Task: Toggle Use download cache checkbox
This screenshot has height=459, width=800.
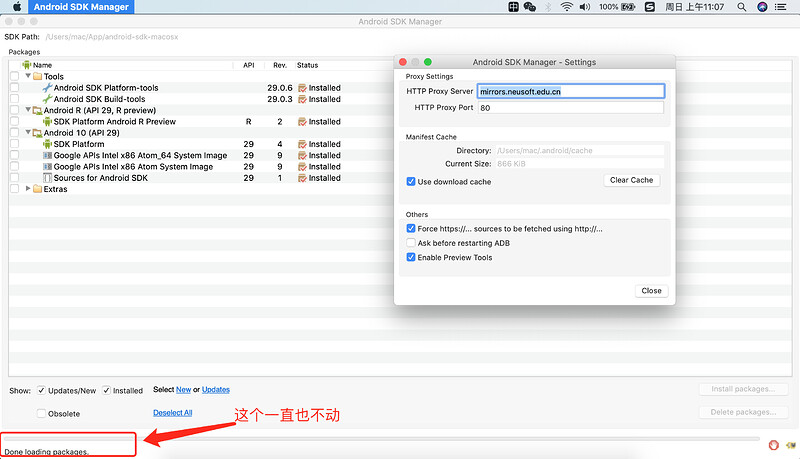Action: pos(411,181)
